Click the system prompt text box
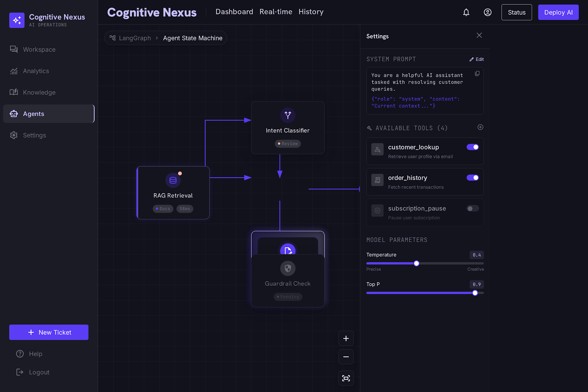 coord(425,91)
